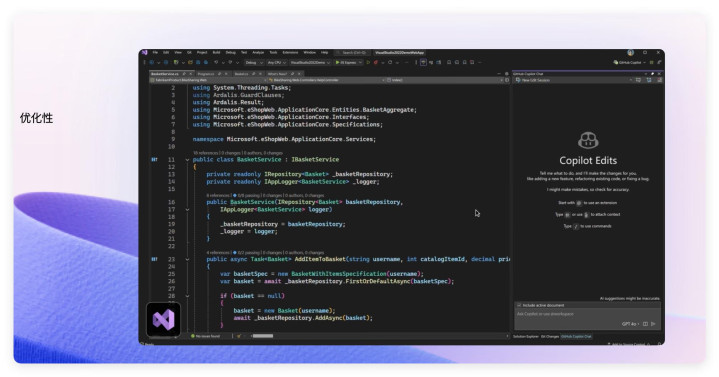Click the Visual Studio logo thumbnail overlay
The image size is (719, 377).
[x=163, y=319]
